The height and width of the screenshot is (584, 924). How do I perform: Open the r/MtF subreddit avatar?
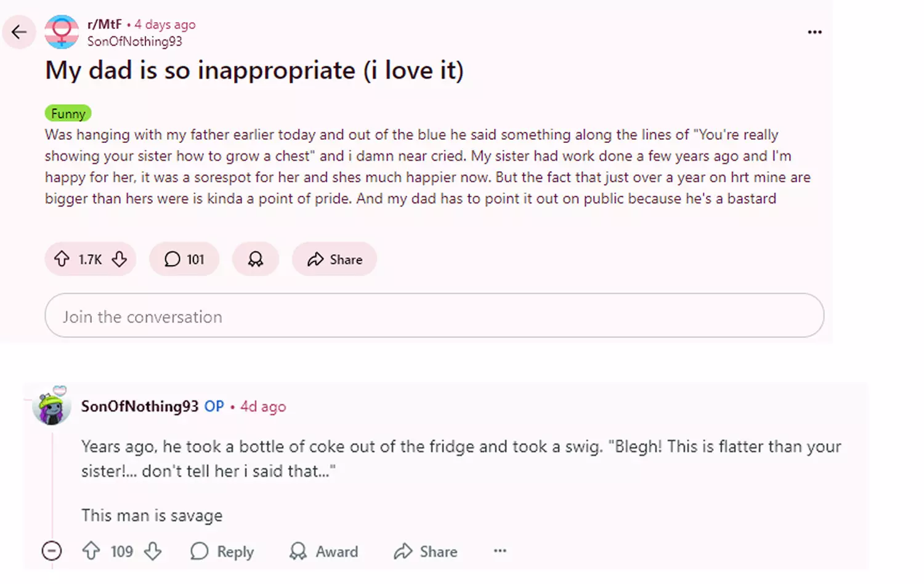pyautogui.click(x=62, y=32)
